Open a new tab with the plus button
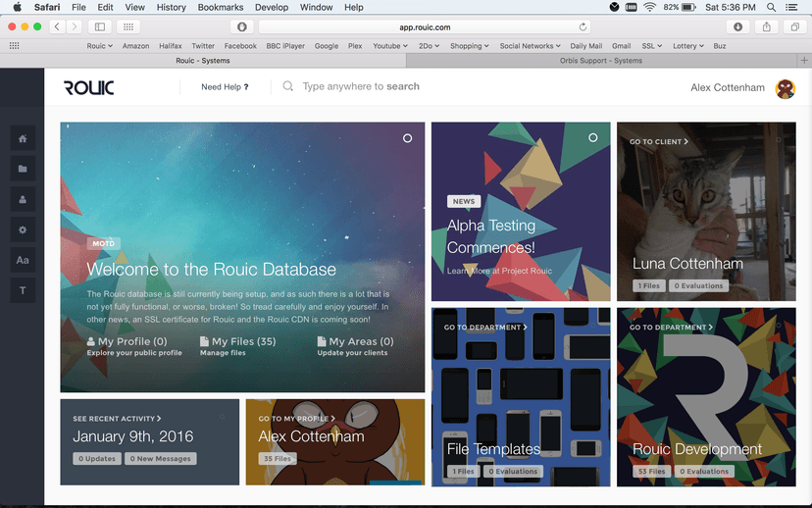This screenshot has height=508, width=812. click(x=804, y=61)
